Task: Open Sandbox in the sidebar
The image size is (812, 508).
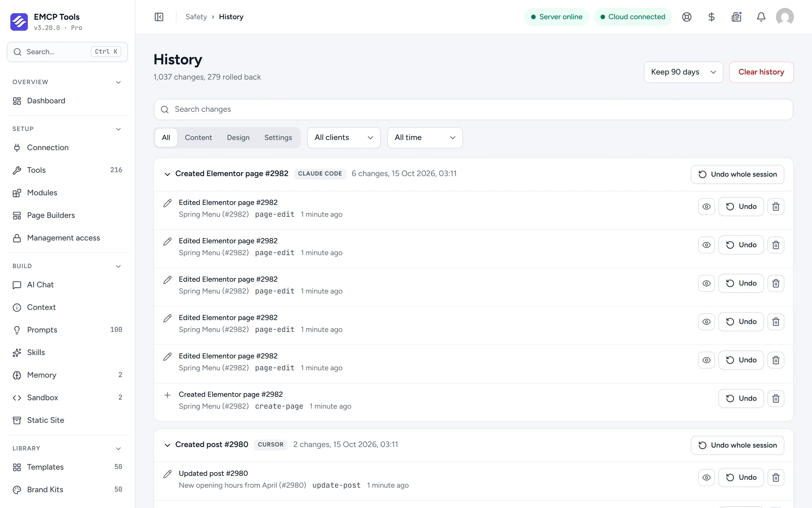Action: (67, 397)
